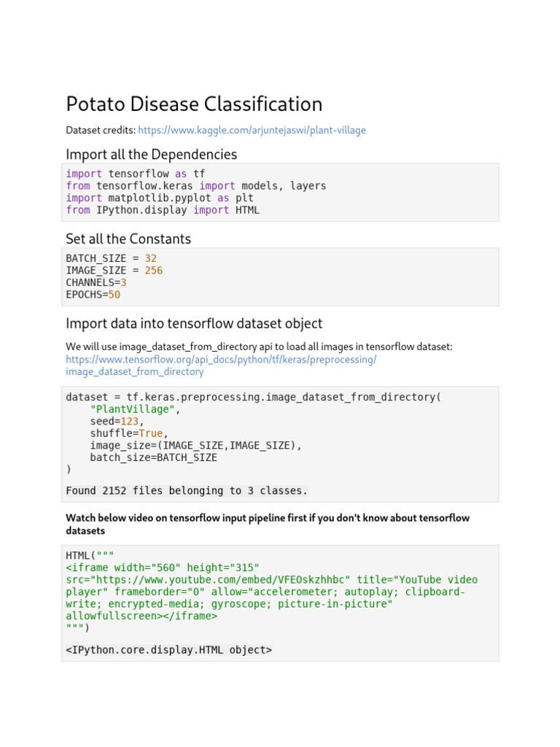Open the tensorflow.org api_docs link
The image size is (560, 747).
[221, 360]
